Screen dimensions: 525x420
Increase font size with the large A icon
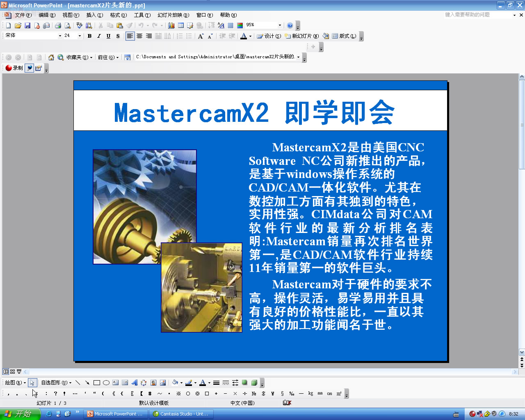[x=201, y=36]
